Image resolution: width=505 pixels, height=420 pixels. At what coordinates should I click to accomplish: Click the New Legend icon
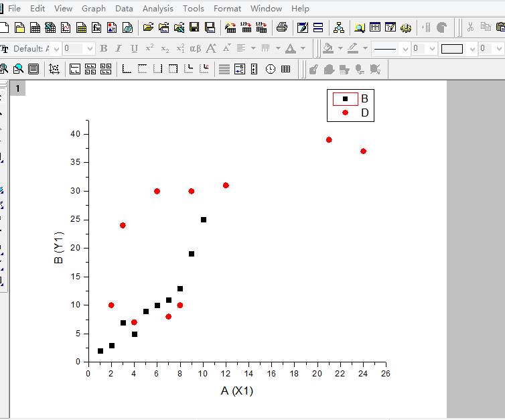tap(240, 69)
